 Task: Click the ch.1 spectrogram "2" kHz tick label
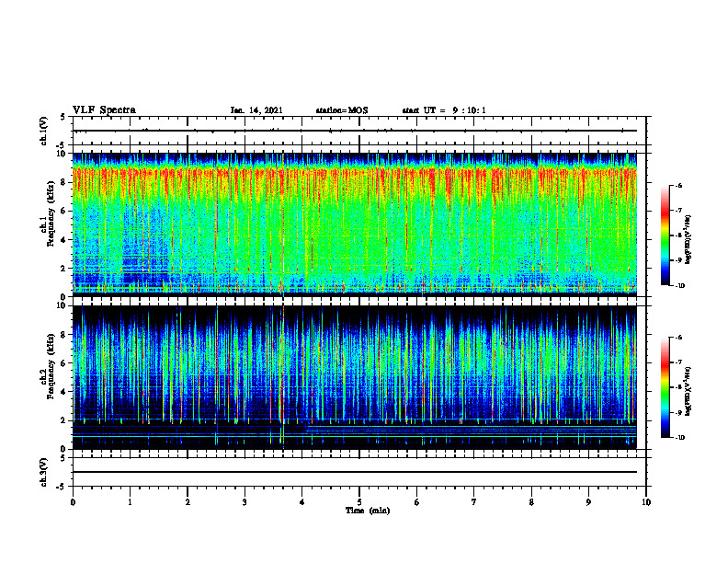pos(63,269)
